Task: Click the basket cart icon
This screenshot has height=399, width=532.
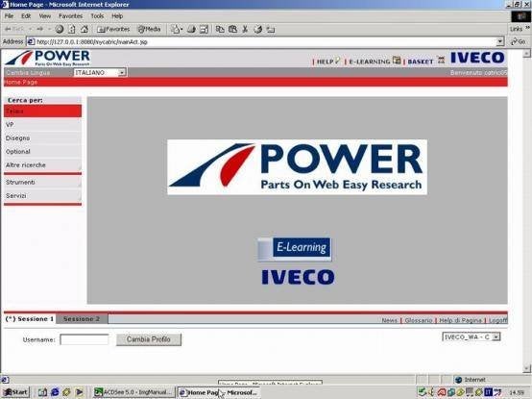Action: [441, 61]
